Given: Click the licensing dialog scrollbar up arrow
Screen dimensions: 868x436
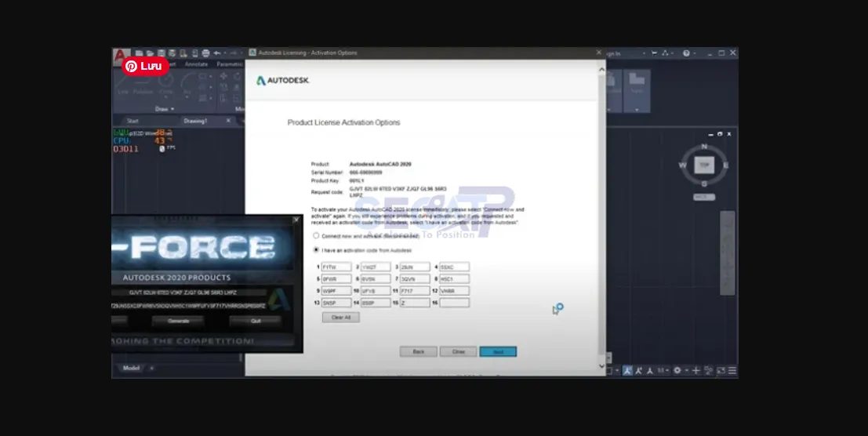Looking at the screenshot, I should click(601, 70).
